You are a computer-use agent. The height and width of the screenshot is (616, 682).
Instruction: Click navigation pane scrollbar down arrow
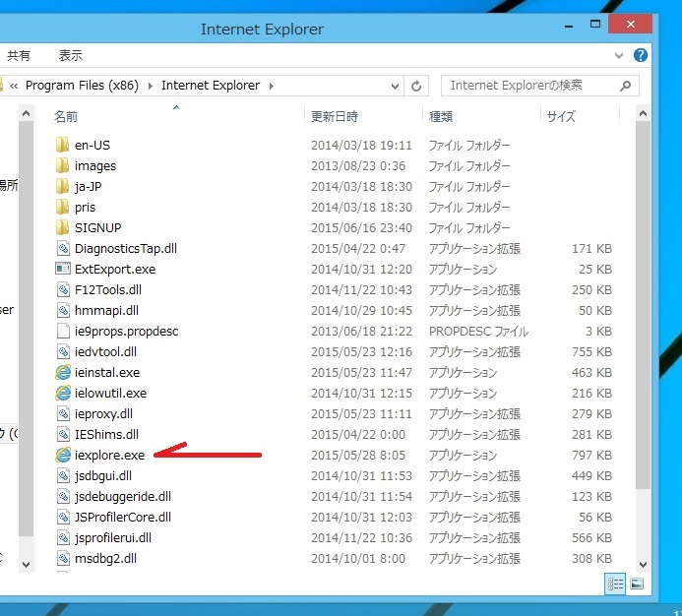coord(27,564)
